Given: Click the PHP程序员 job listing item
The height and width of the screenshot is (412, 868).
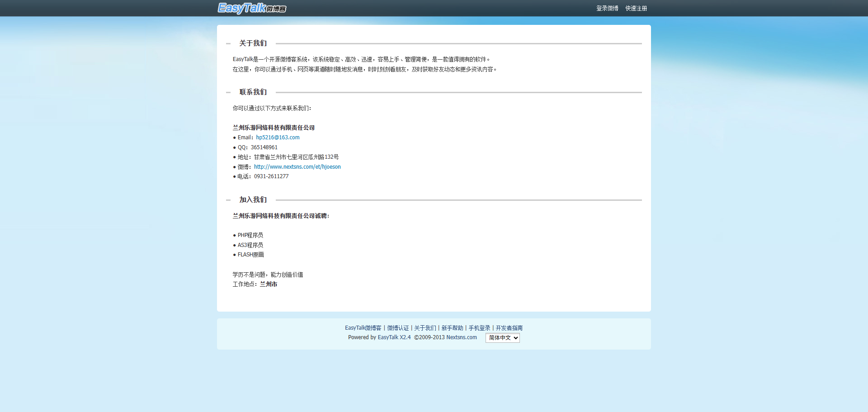Looking at the screenshot, I should [250, 235].
